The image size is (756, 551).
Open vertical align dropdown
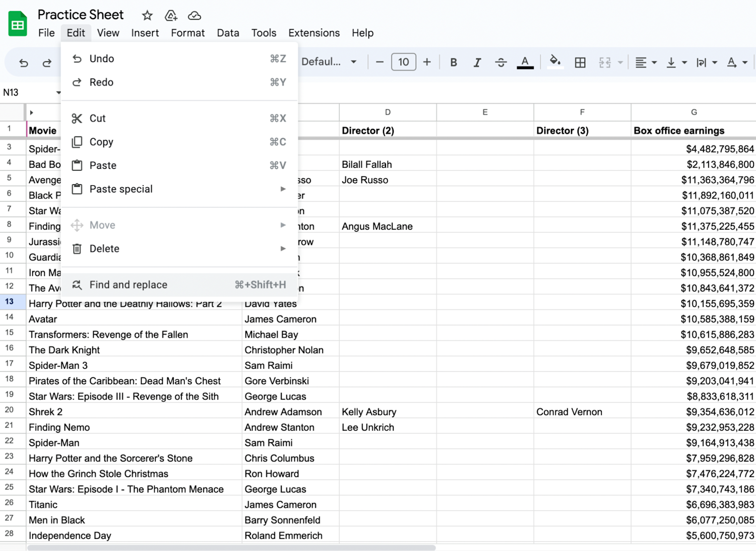pos(676,62)
